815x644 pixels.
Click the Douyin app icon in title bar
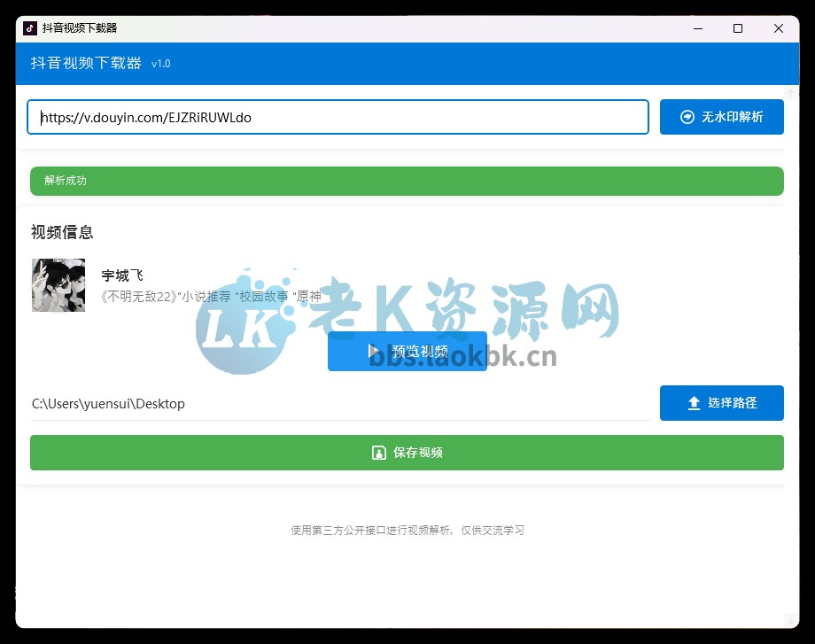pyautogui.click(x=29, y=28)
